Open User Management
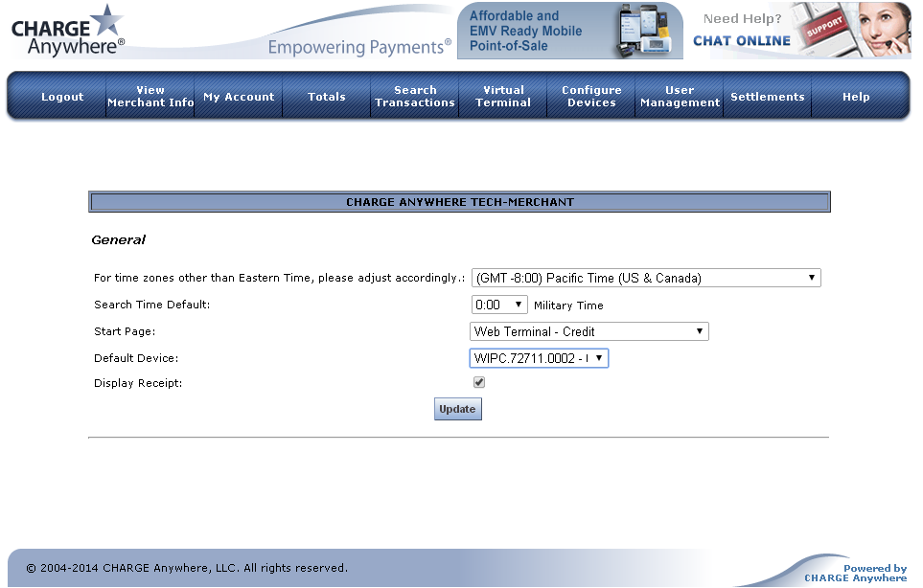This screenshot has width=923, height=588. tap(680, 97)
